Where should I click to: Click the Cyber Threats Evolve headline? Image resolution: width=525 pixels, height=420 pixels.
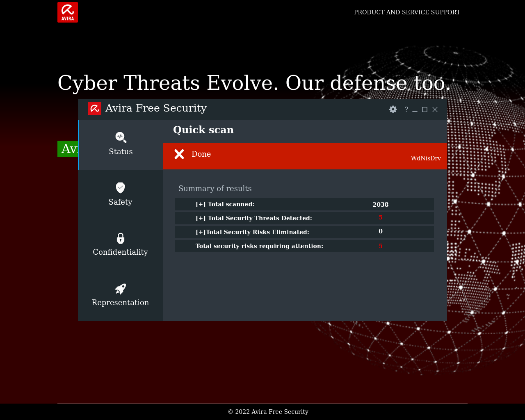pyautogui.click(x=254, y=83)
